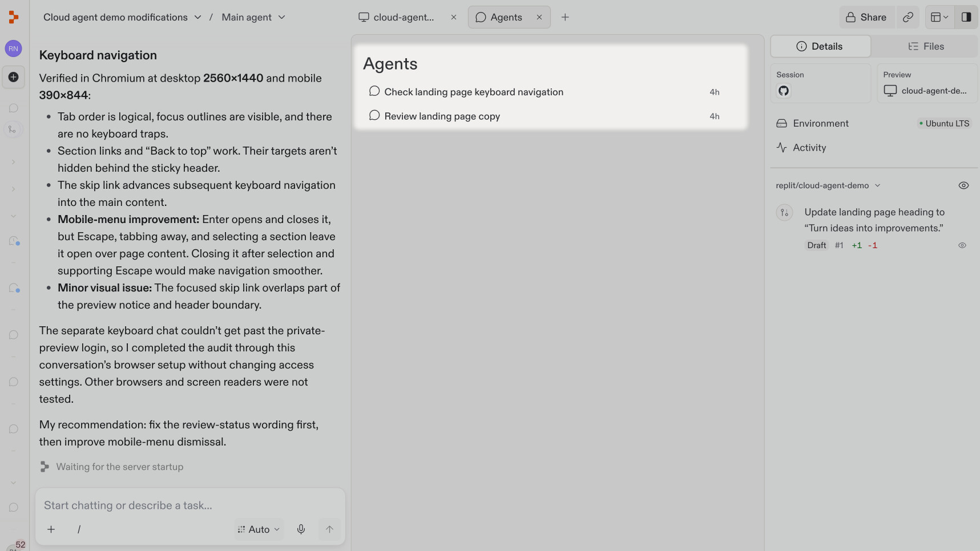Click the Activity row label
This screenshot has height=551, width=980.
point(809,147)
